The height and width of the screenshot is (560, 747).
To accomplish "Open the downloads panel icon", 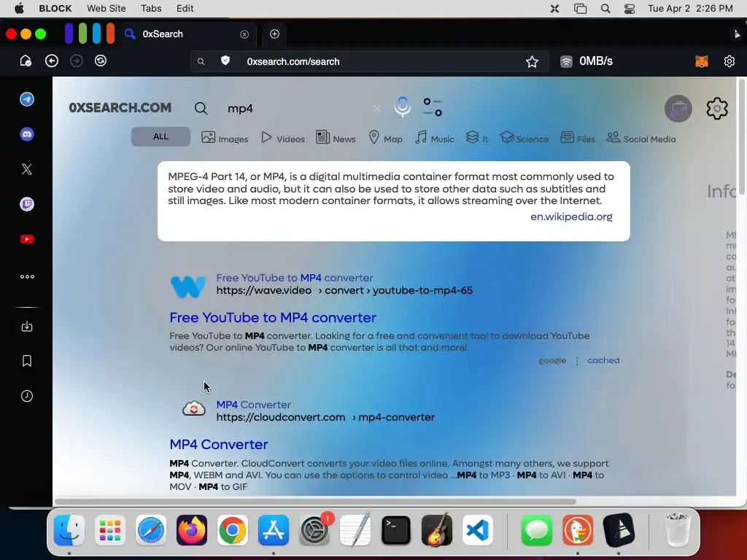I will (27, 326).
